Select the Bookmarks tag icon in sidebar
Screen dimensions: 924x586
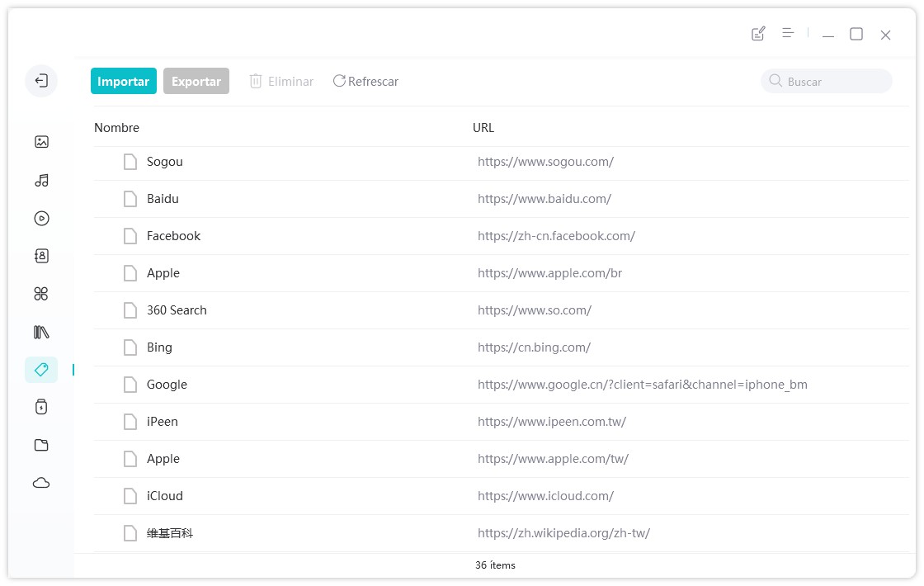(41, 370)
